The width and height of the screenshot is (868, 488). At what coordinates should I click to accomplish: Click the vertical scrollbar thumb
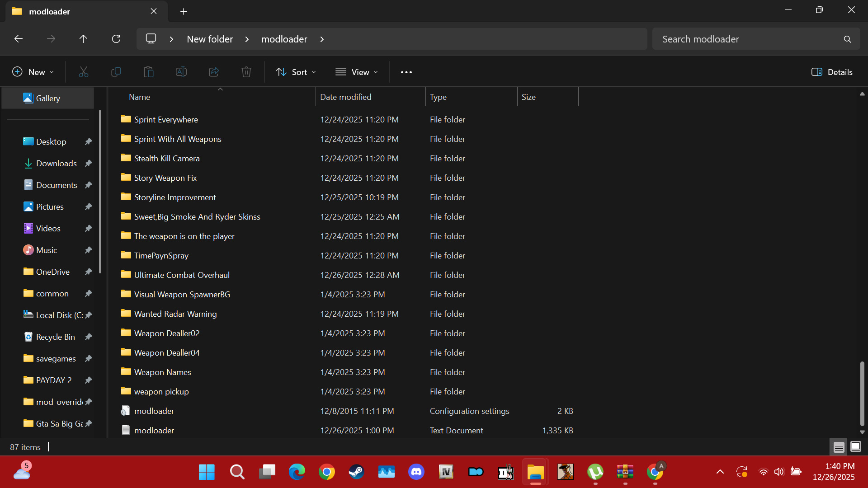[862, 393]
